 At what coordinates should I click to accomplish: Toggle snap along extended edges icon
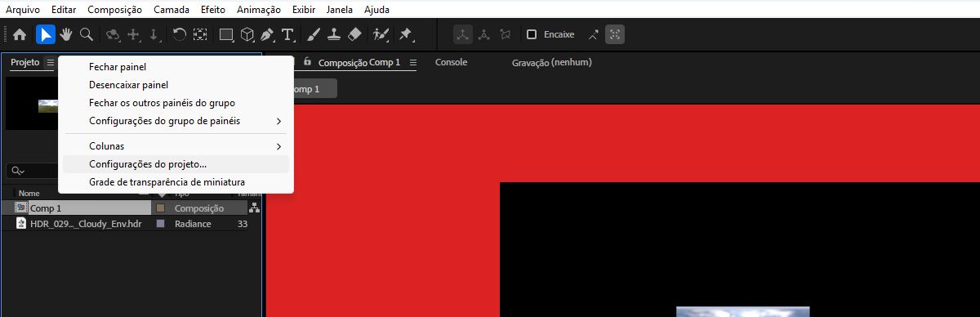(x=594, y=35)
